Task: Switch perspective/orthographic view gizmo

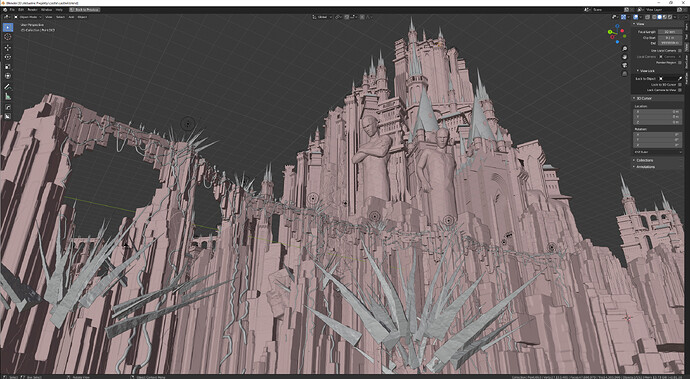Action: (x=624, y=74)
